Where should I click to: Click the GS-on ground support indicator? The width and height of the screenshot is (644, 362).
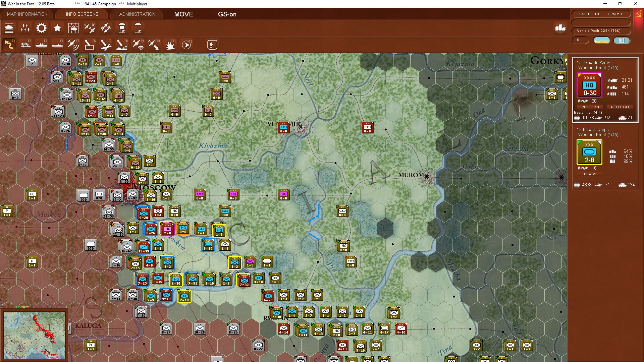[227, 14]
